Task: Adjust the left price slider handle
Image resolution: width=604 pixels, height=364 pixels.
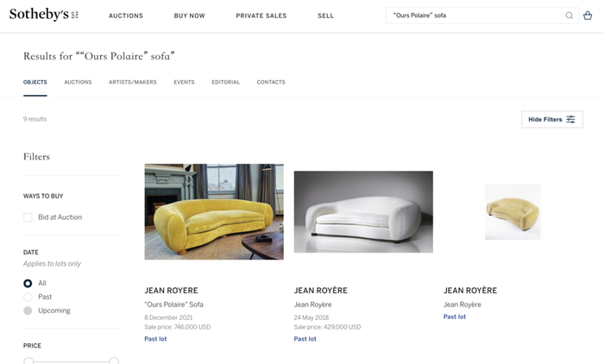Action: 28,361
